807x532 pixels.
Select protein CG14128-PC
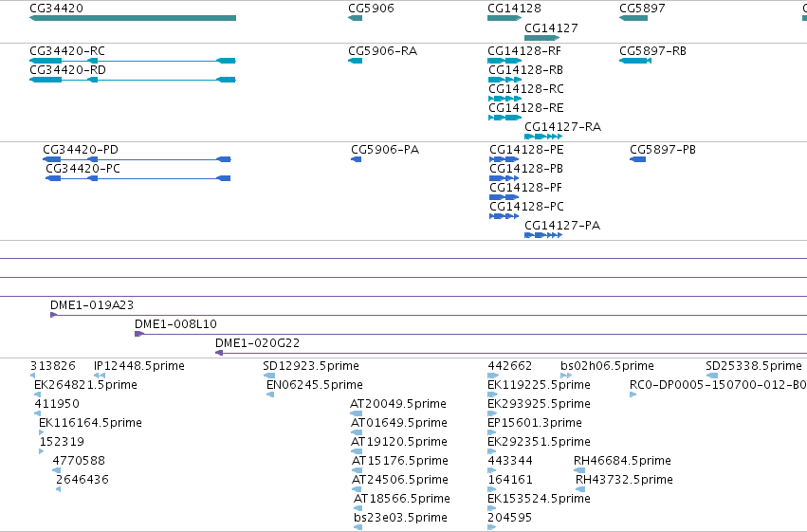tap(504, 216)
